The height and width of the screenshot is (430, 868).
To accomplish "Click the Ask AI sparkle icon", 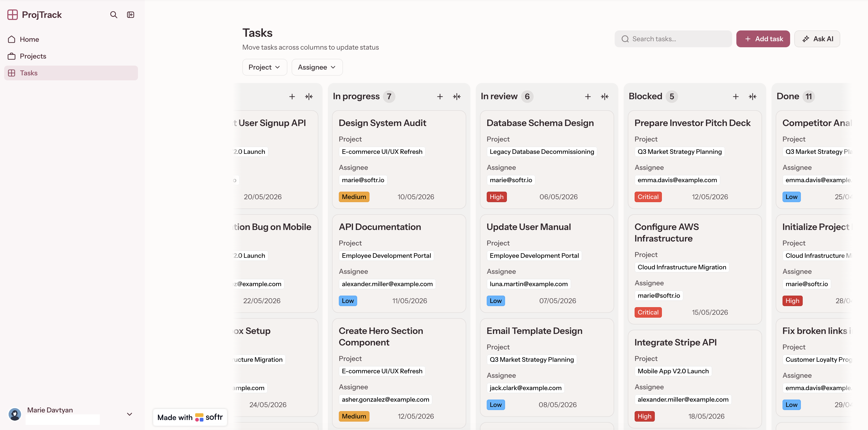I will coord(805,39).
